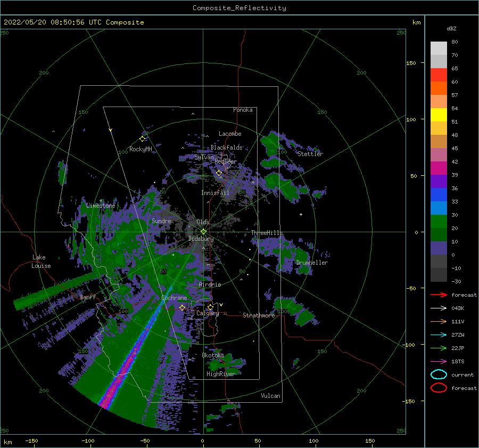479x448 pixels.
Task: Click the Sundre city label
Action: pyautogui.click(x=161, y=221)
